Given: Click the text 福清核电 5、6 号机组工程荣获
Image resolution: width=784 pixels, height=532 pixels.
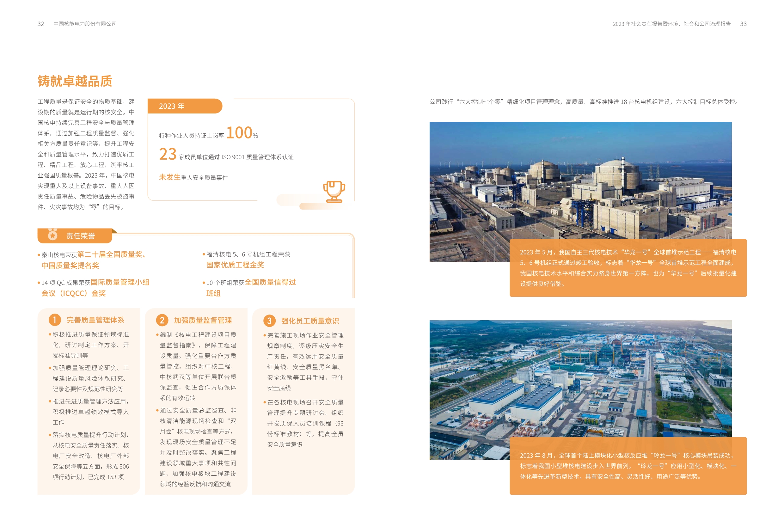Looking at the screenshot, I should [x=248, y=254].
